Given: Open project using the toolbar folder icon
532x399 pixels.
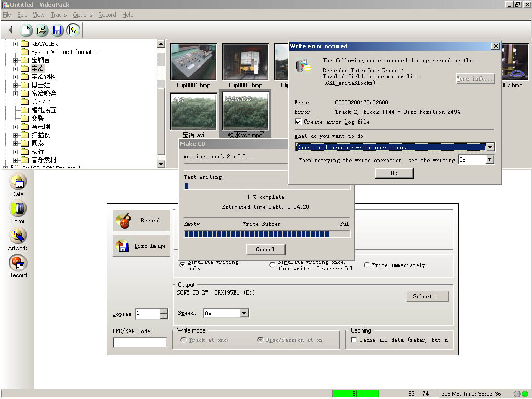Looking at the screenshot, I should pos(42,30).
